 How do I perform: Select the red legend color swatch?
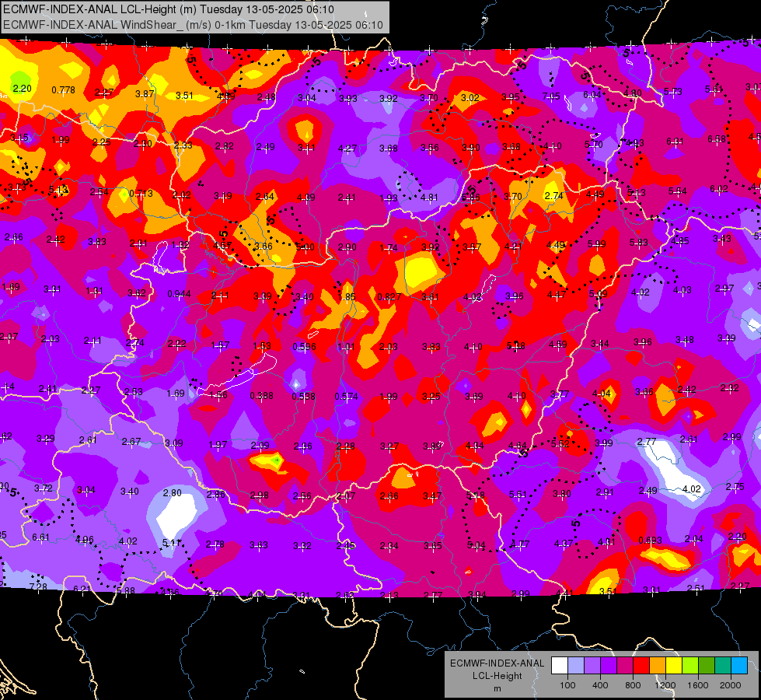641,666
